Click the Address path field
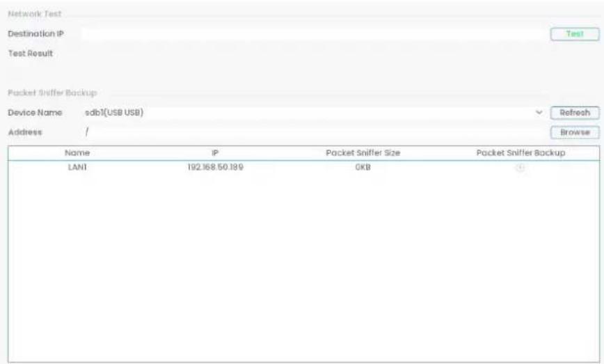Image resolution: width=604 pixels, height=364 pixels. tap(315, 132)
